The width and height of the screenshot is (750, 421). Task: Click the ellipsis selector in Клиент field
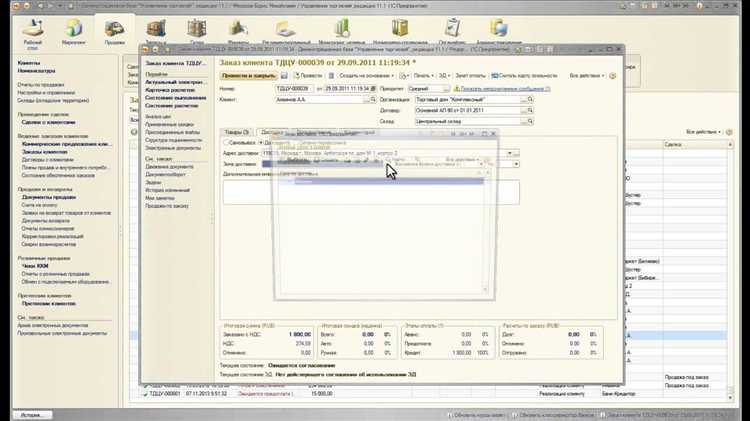[x=366, y=100]
